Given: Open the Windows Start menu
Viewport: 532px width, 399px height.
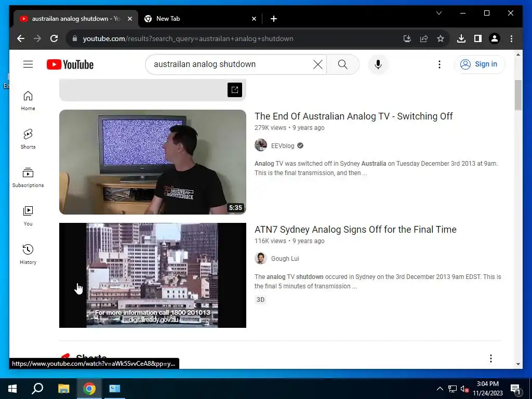Looking at the screenshot, I should (12, 389).
